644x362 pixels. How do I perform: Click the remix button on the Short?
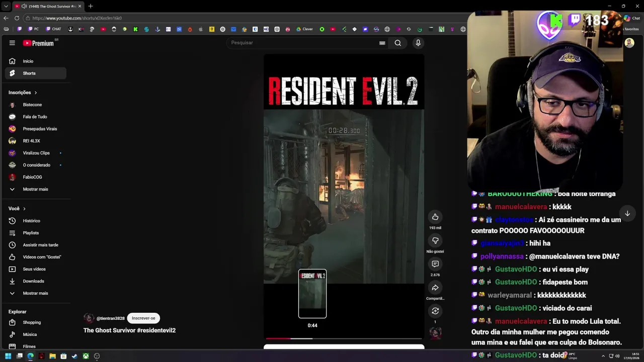[x=435, y=311]
